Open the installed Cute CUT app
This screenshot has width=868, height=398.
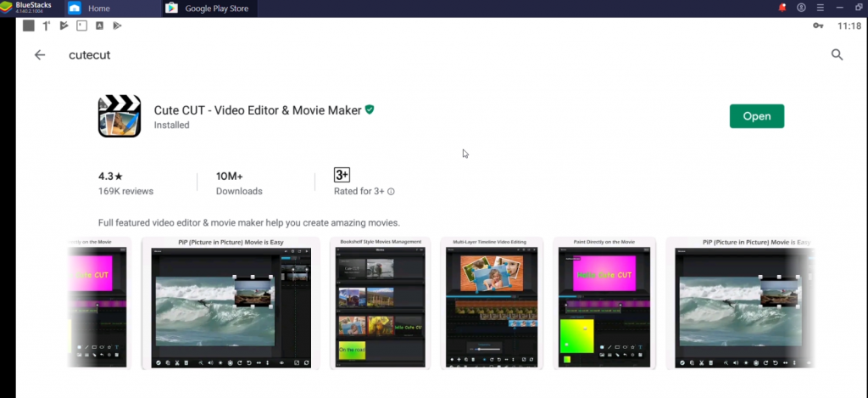click(757, 116)
